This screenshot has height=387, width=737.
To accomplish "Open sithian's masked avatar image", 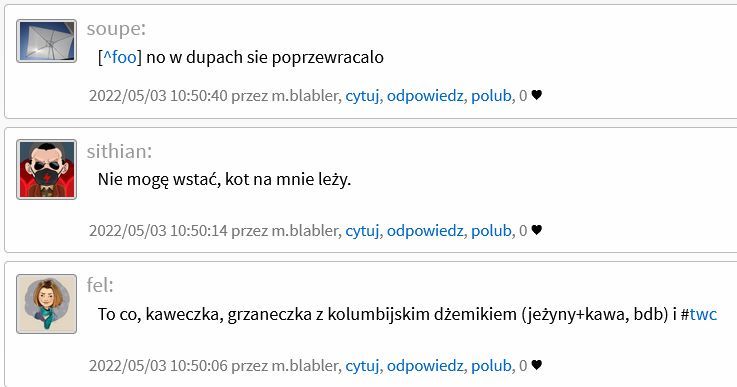I will [47, 169].
